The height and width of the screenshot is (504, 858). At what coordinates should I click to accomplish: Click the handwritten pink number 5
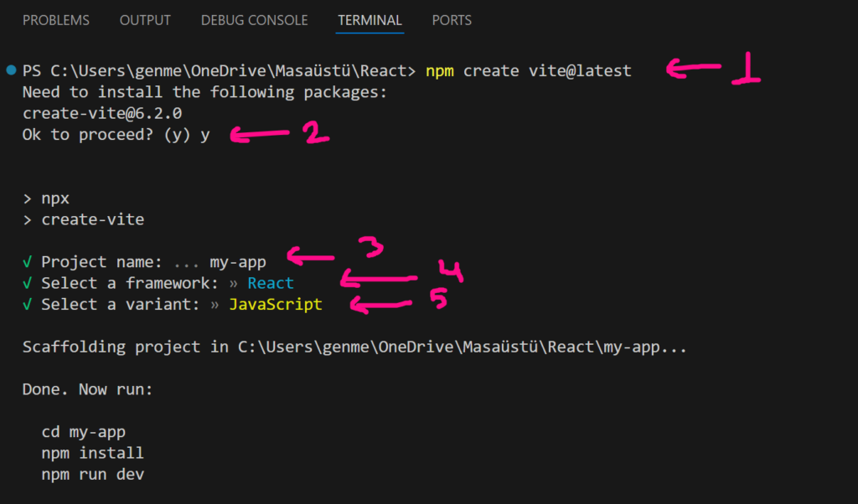[436, 300]
